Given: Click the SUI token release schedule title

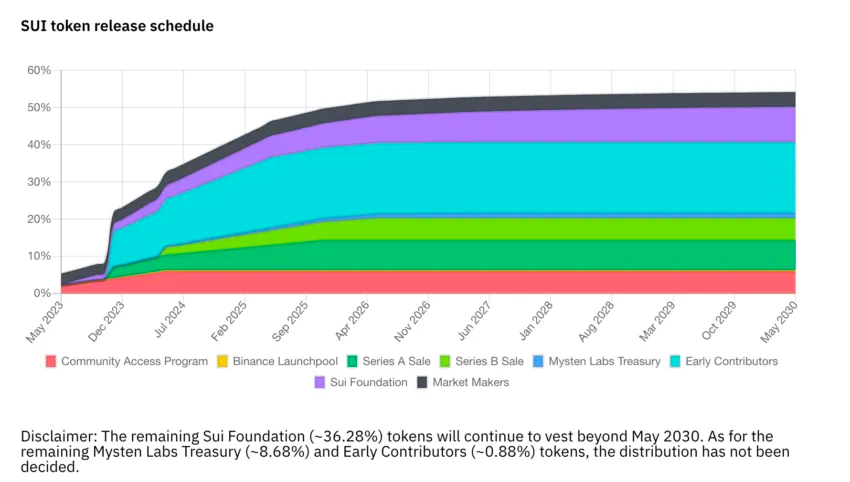Looking at the screenshot, I should click(117, 26).
